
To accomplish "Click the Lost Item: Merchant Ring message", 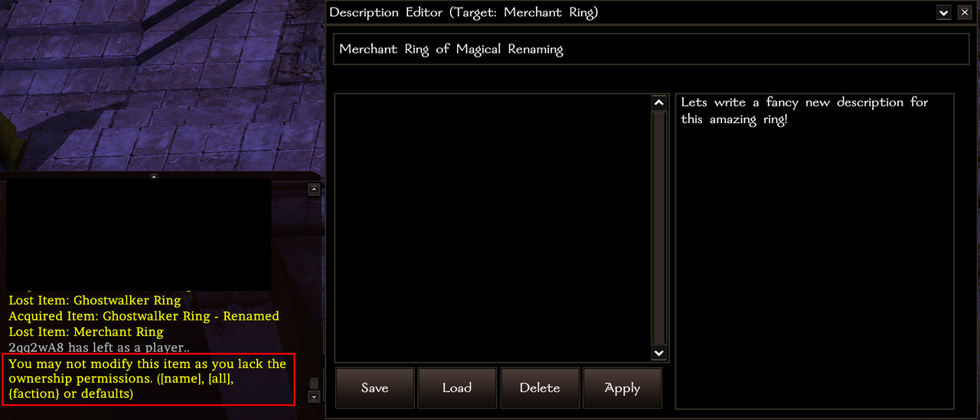I will (x=86, y=332).
